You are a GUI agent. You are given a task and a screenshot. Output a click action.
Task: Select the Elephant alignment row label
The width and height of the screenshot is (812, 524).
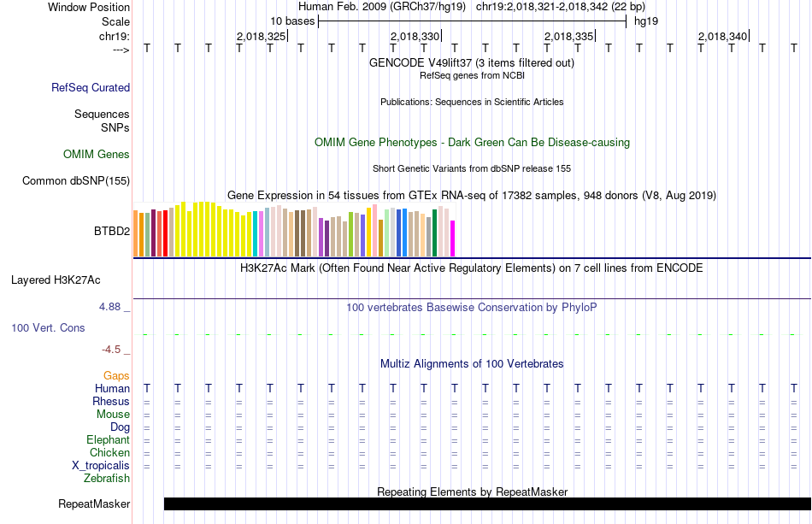point(109,439)
